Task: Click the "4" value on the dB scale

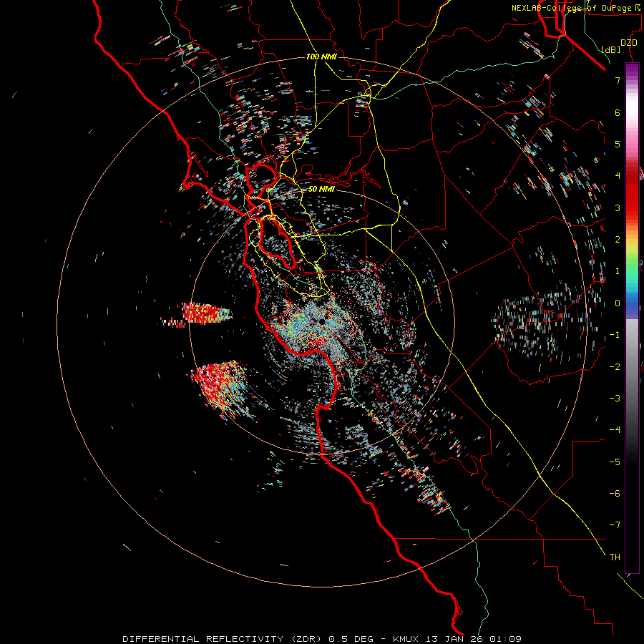Action: 618,176
